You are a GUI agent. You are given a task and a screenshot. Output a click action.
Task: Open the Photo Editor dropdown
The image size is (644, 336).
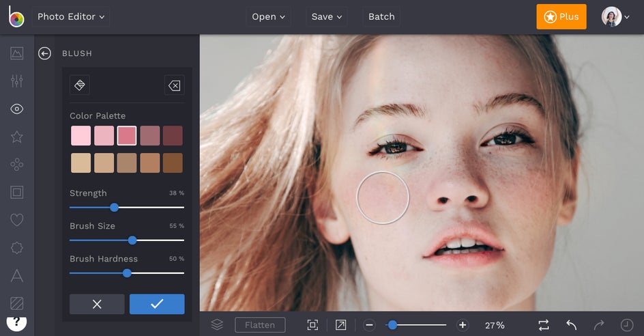(71, 17)
